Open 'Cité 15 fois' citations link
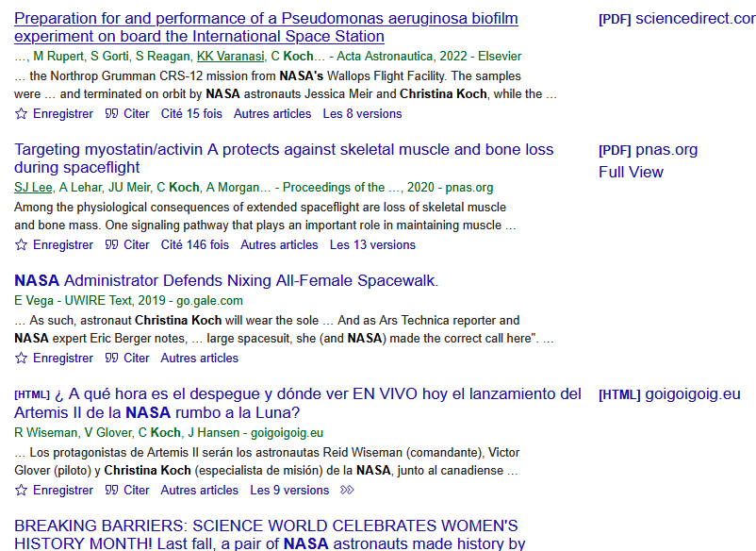This screenshot has width=756, height=551. [x=191, y=114]
